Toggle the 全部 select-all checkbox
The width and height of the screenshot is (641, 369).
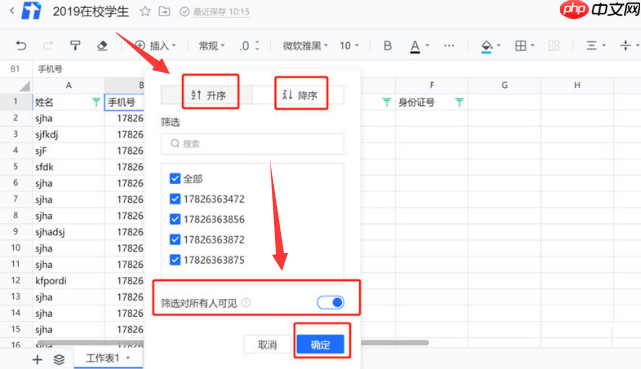(x=175, y=179)
